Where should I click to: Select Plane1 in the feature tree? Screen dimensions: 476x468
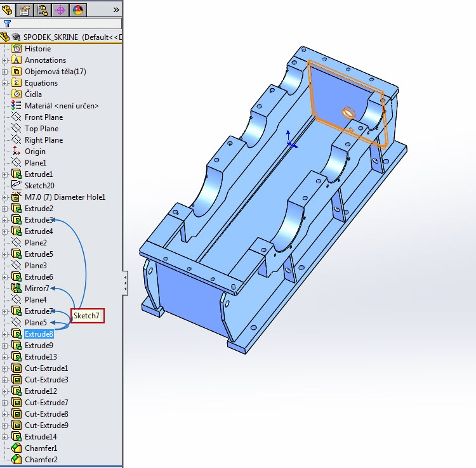pos(36,163)
